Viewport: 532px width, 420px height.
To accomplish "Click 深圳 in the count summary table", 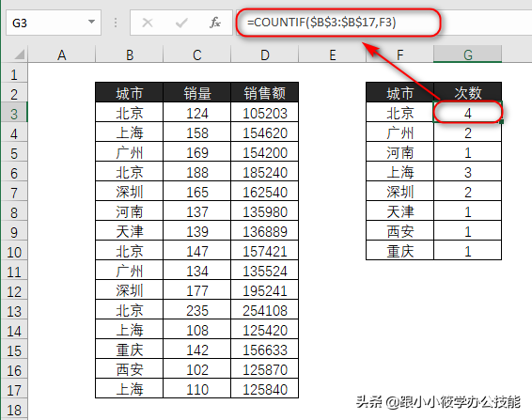I will click(399, 192).
